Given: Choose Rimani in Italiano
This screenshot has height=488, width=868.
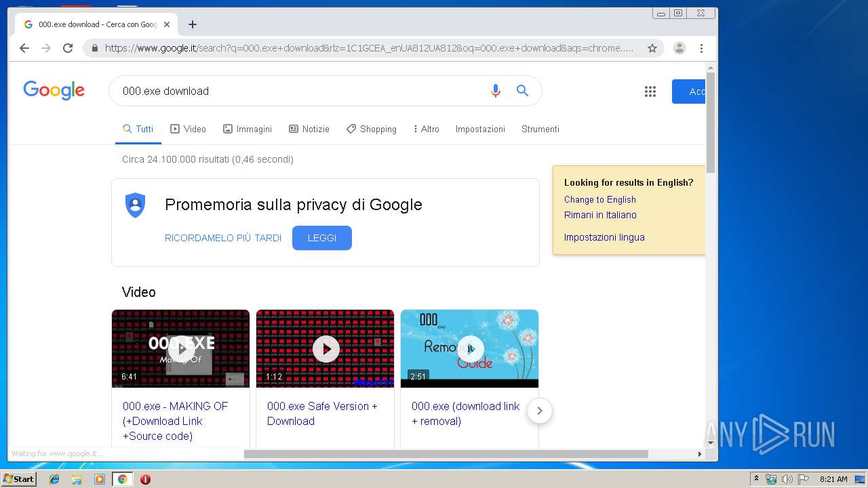Looking at the screenshot, I should (x=600, y=215).
